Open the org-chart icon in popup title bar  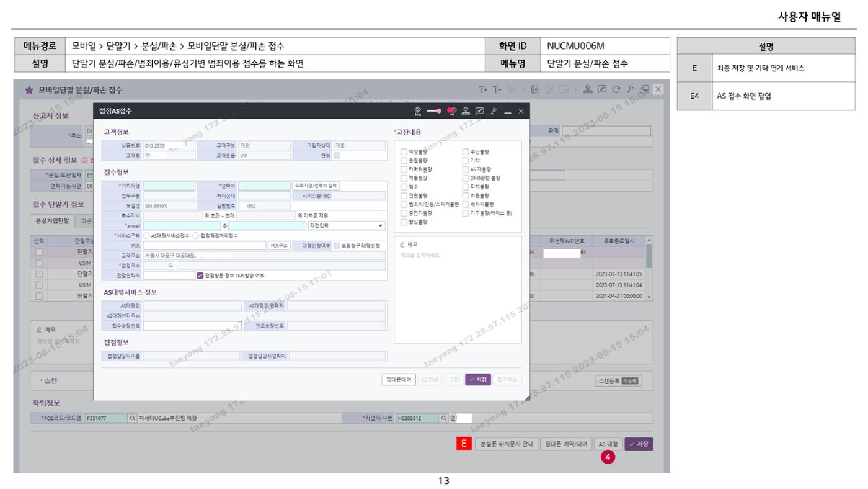(x=465, y=111)
